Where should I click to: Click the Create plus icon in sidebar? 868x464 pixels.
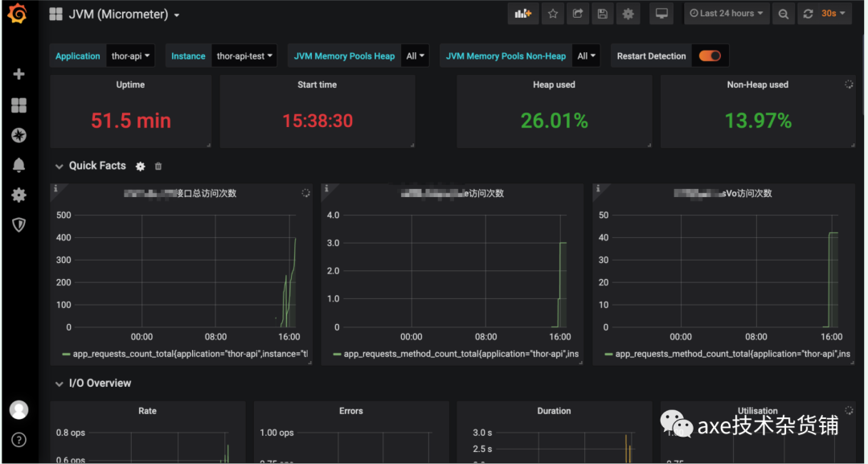[18, 74]
